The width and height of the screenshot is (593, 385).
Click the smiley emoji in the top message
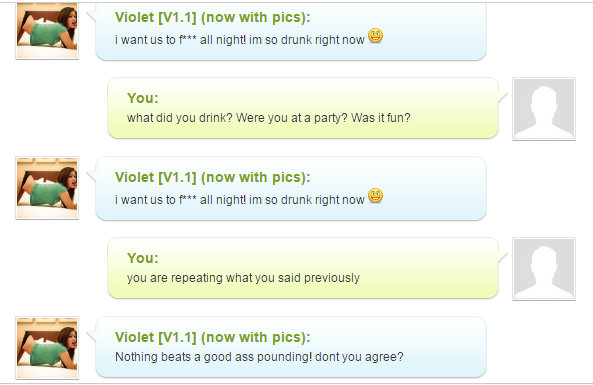tap(376, 36)
